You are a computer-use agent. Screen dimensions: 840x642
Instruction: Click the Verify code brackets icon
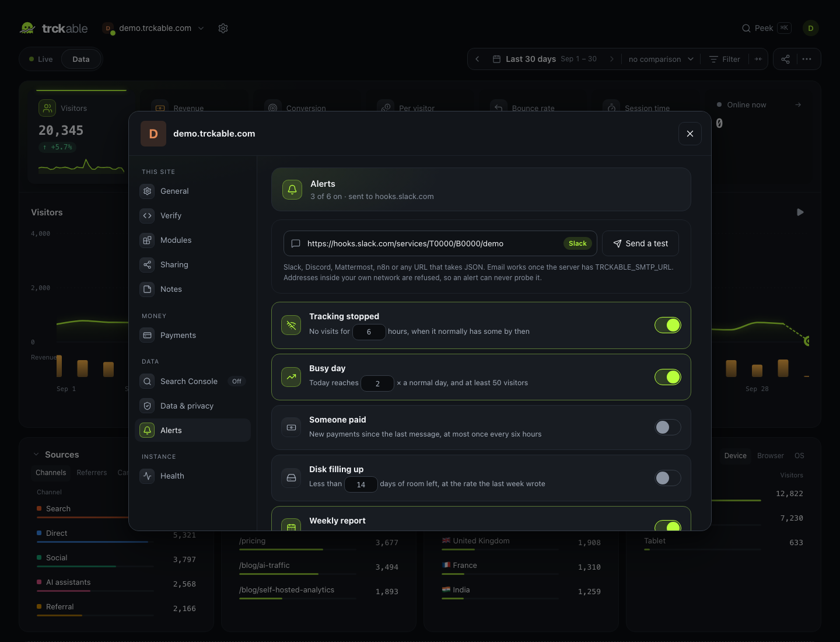pyautogui.click(x=147, y=215)
